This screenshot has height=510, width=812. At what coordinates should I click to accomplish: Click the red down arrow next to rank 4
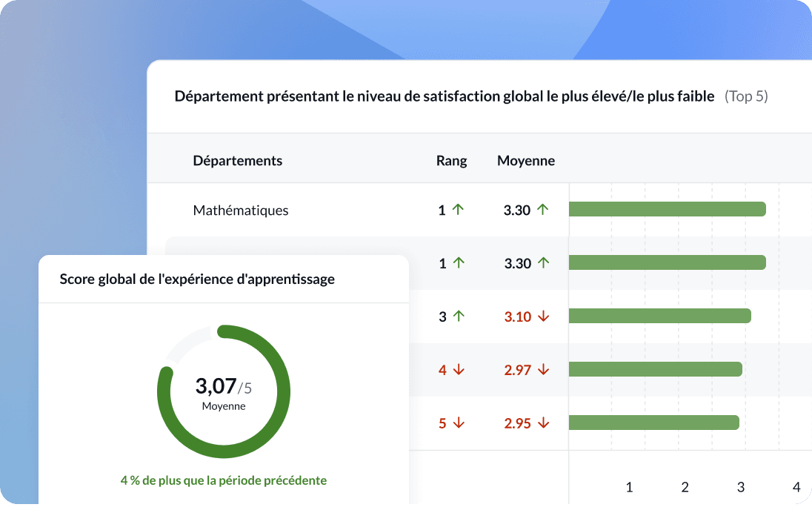(x=459, y=370)
